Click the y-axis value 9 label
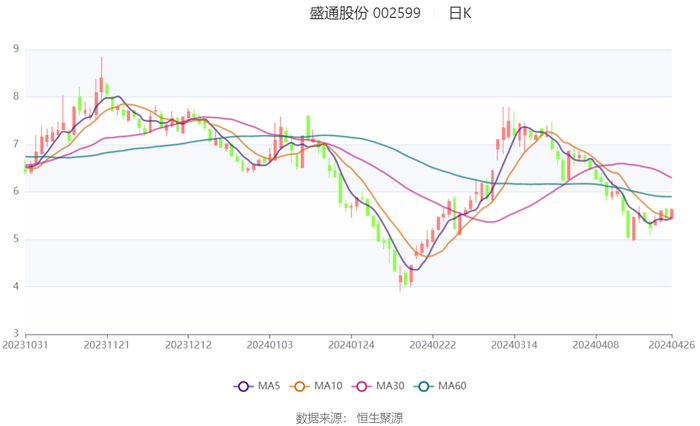Screen dimensions: 700x426 pyautogui.click(x=15, y=48)
